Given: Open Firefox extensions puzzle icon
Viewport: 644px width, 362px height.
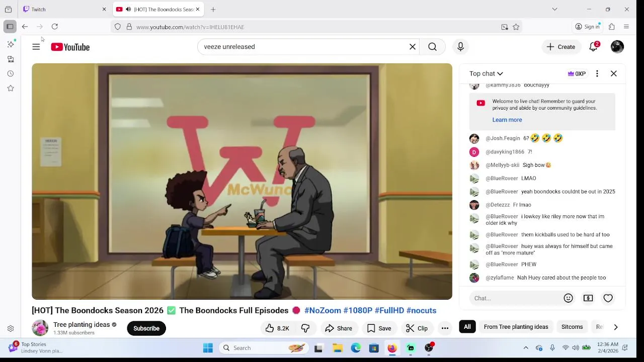Looking at the screenshot, I should tap(612, 27).
